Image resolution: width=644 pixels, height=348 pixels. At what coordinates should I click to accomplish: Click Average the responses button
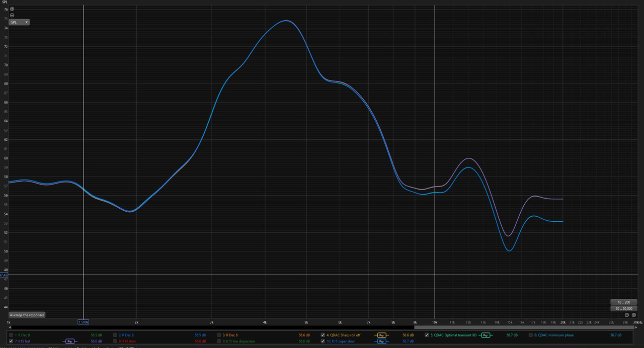pyautogui.click(x=27, y=315)
